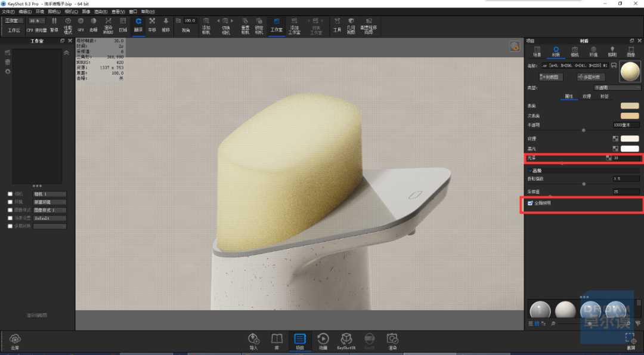Screen dimensions: 644x355
Task: Click the Multi-Material (多层材质) button
Action: tap(591, 77)
